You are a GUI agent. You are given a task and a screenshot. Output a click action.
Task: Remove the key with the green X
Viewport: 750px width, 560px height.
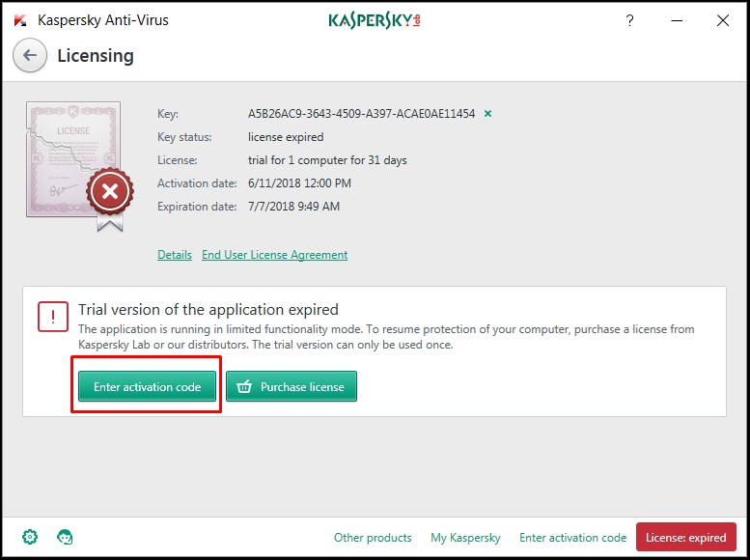tap(487, 113)
